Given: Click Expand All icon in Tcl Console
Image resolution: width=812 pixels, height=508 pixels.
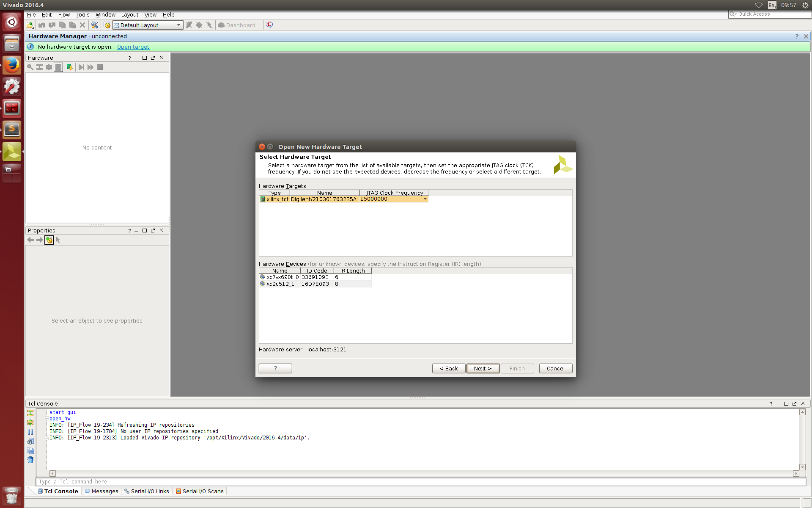Looking at the screenshot, I should [30, 422].
